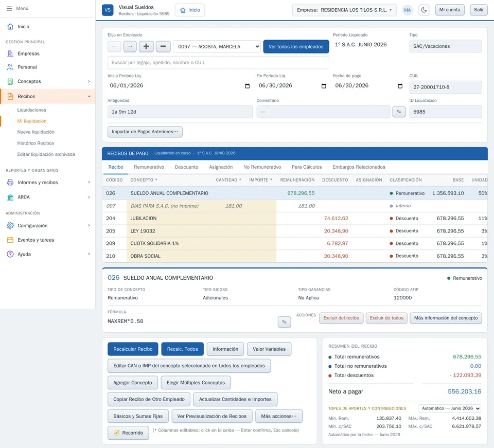Open Histórico Recibos in sidebar
Viewport: 494px width, 448px height.
pos(36,143)
